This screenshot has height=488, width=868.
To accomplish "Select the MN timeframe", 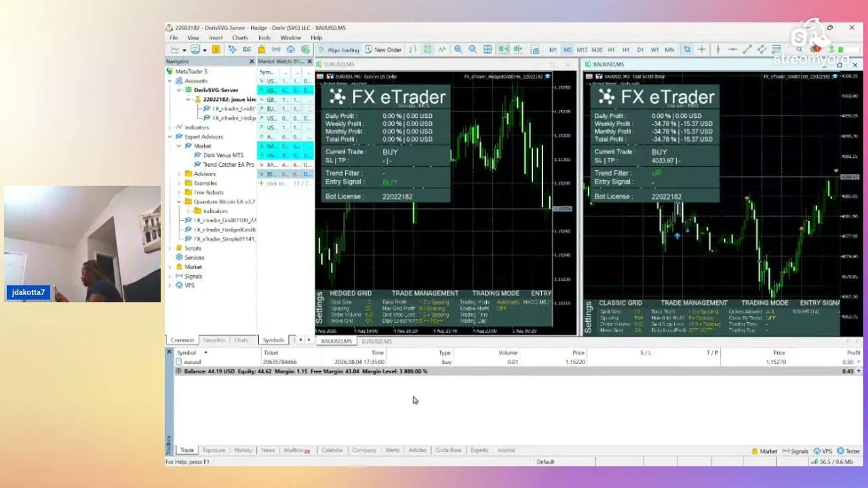I will click(669, 49).
